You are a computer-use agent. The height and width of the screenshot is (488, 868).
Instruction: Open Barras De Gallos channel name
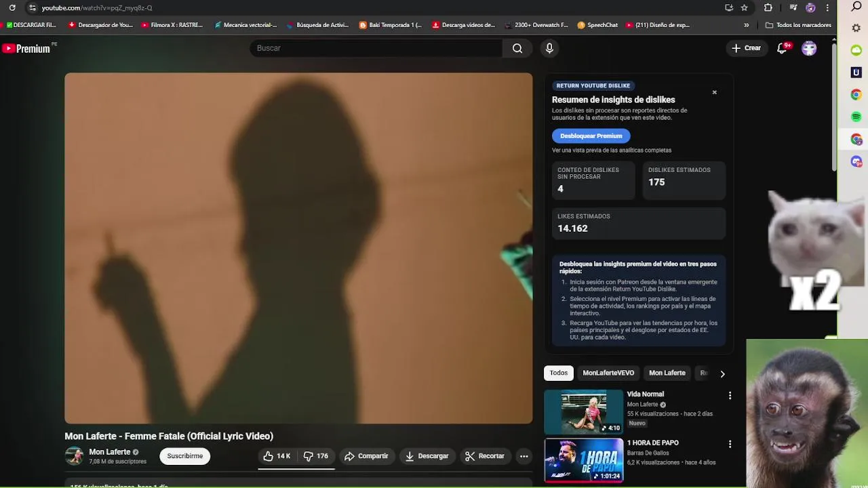pyautogui.click(x=648, y=453)
